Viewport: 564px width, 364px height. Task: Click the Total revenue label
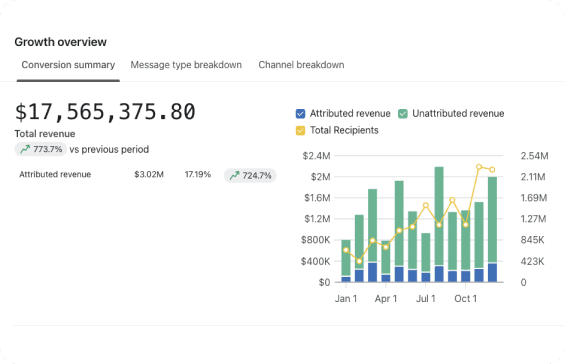(45, 134)
